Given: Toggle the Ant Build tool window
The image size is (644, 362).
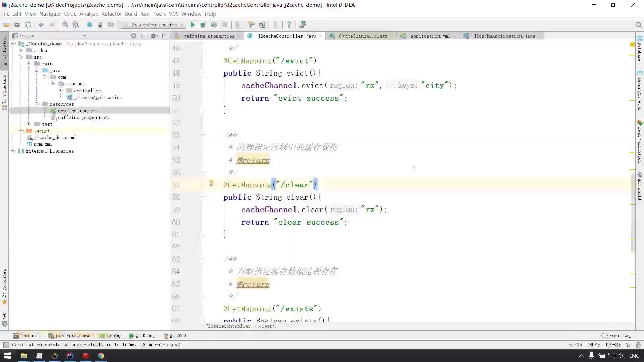Looking at the screenshot, I should click(x=640, y=186).
